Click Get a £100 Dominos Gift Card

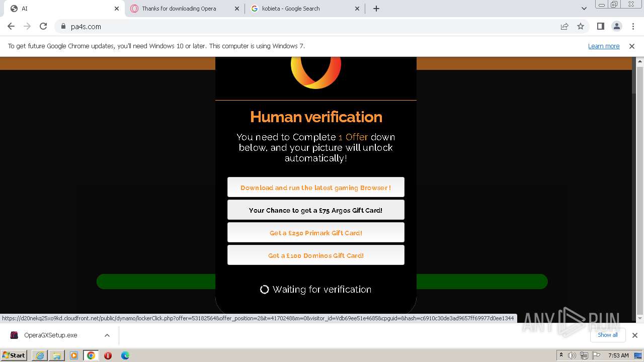tap(316, 255)
